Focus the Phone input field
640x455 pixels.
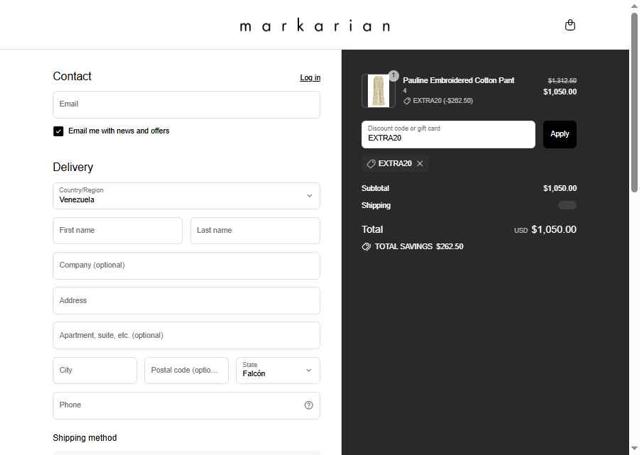point(187,405)
